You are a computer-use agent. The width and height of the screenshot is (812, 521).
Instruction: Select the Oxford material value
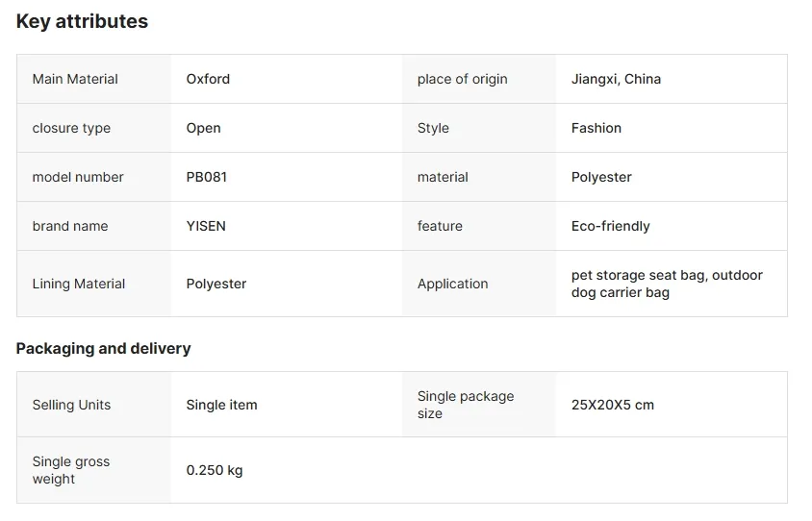point(208,79)
